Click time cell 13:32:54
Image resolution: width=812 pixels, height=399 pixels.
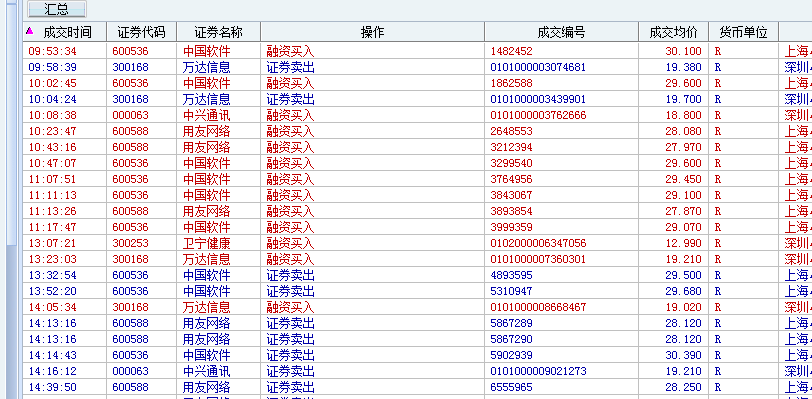[52, 275]
